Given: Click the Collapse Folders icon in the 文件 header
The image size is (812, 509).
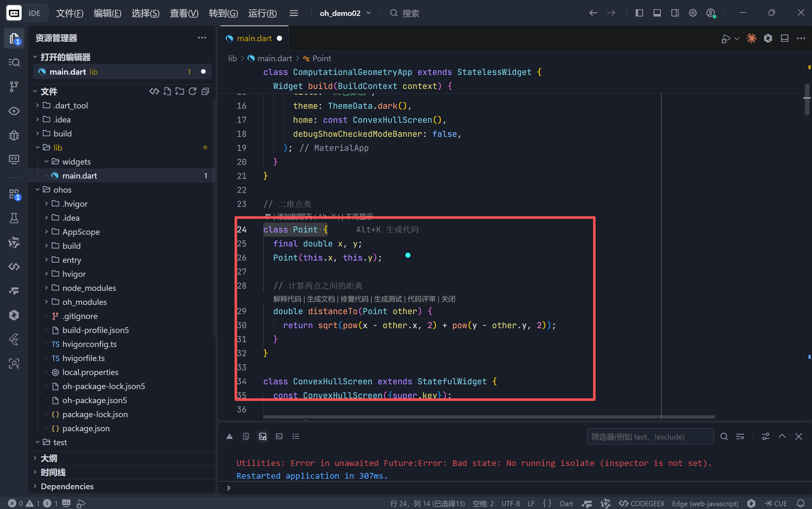Looking at the screenshot, I should click(x=205, y=91).
